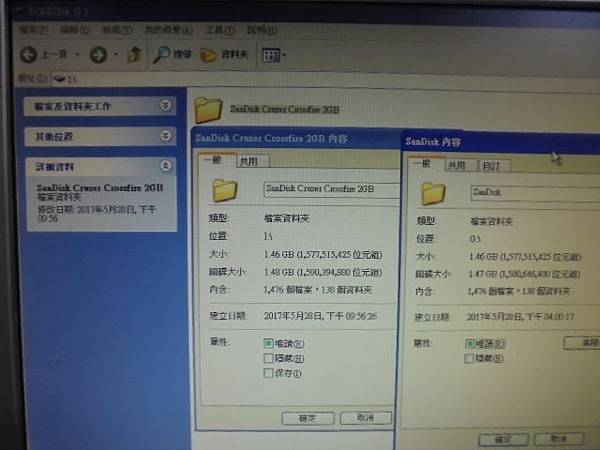Screen dimensions: 600x450
Task: Click size value 1.46 GB in Cruzer Crossfire properties
Action: (323, 254)
